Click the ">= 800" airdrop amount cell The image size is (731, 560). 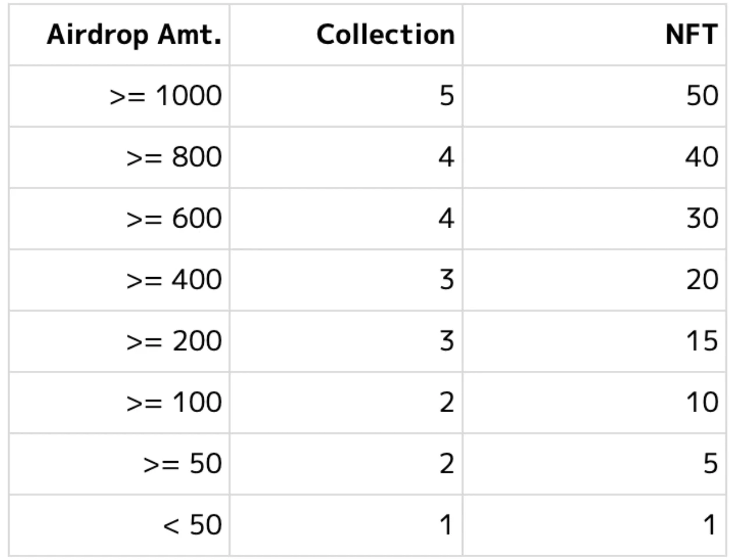174,157
